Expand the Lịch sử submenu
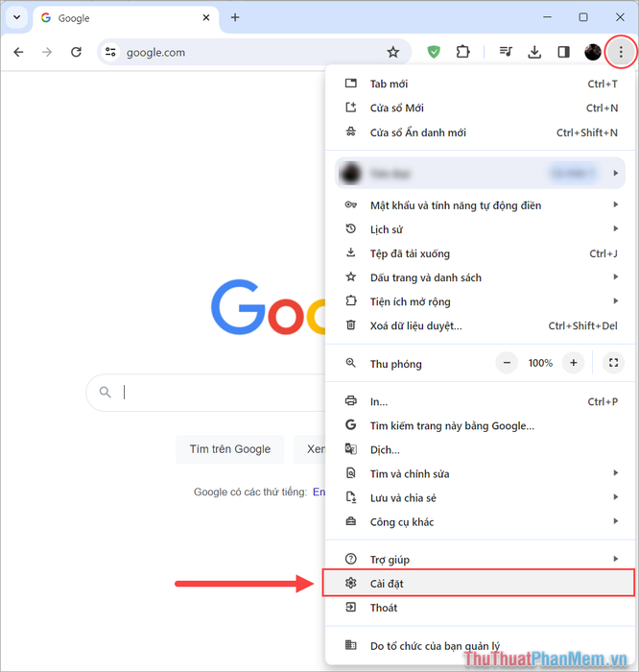The width and height of the screenshot is (639, 672). point(480,229)
